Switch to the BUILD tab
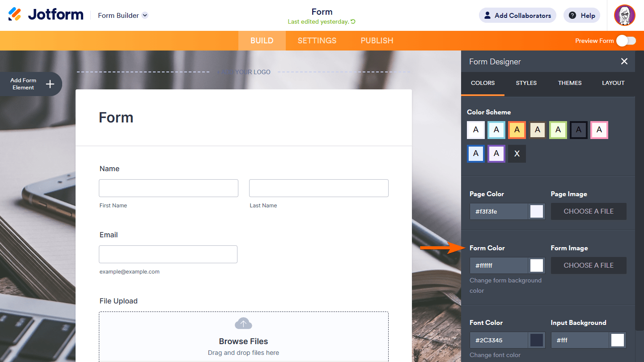The height and width of the screenshot is (362, 644). (x=262, y=41)
